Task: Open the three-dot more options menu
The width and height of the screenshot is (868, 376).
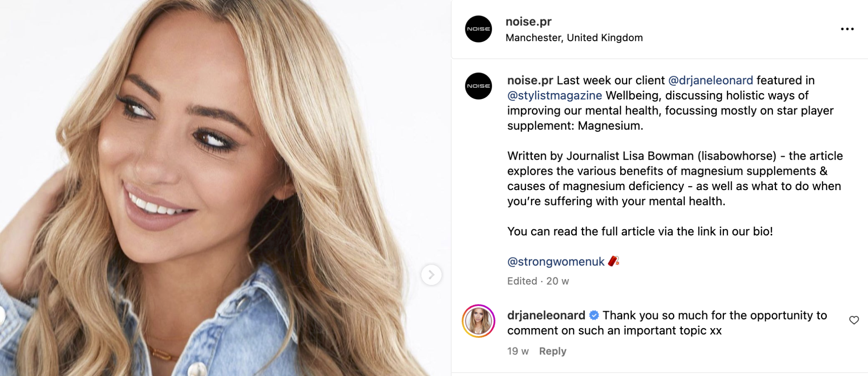Action: pyautogui.click(x=847, y=29)
